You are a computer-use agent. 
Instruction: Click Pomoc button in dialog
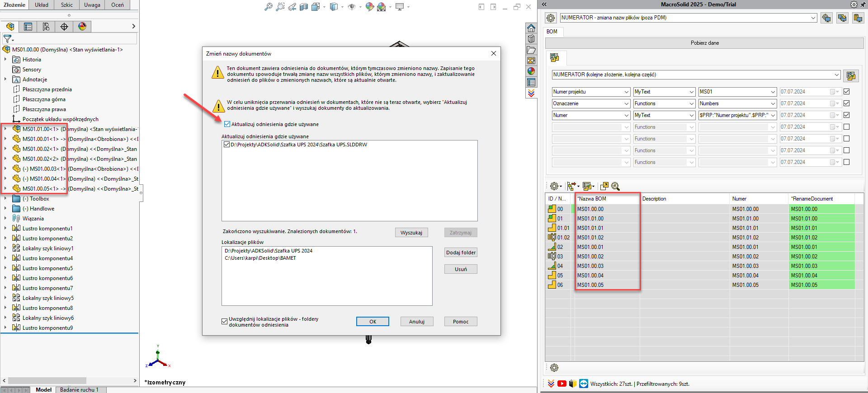click(x=461, y=322)
